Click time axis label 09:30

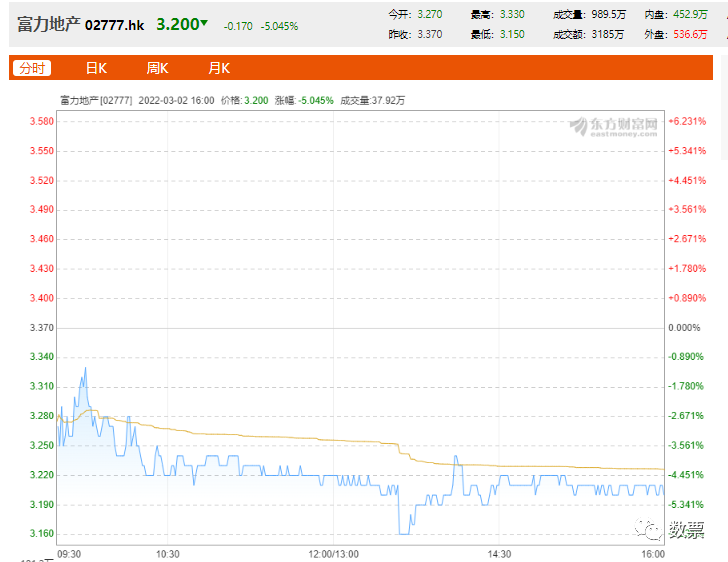[69, 554]
